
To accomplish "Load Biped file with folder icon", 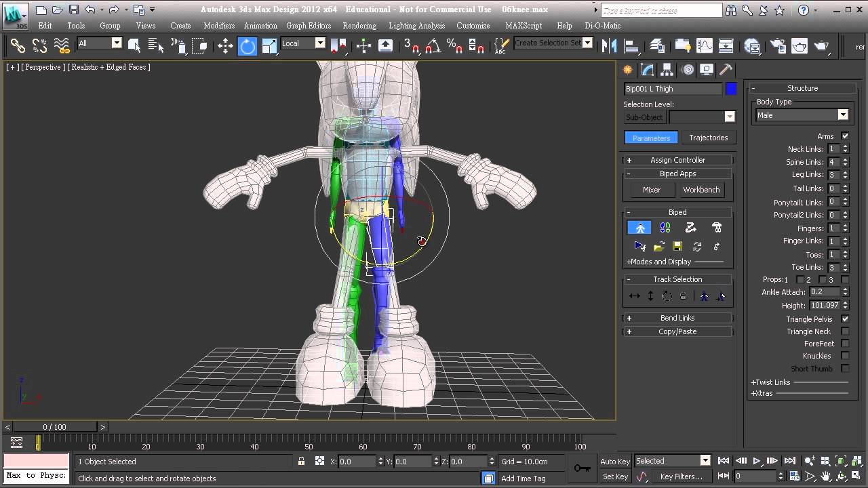I will (x=658, y=246).
